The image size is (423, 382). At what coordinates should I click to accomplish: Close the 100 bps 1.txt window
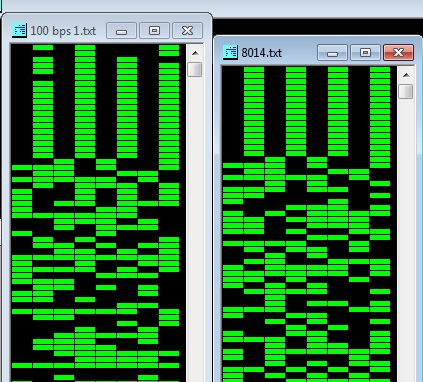click(187, 31)
